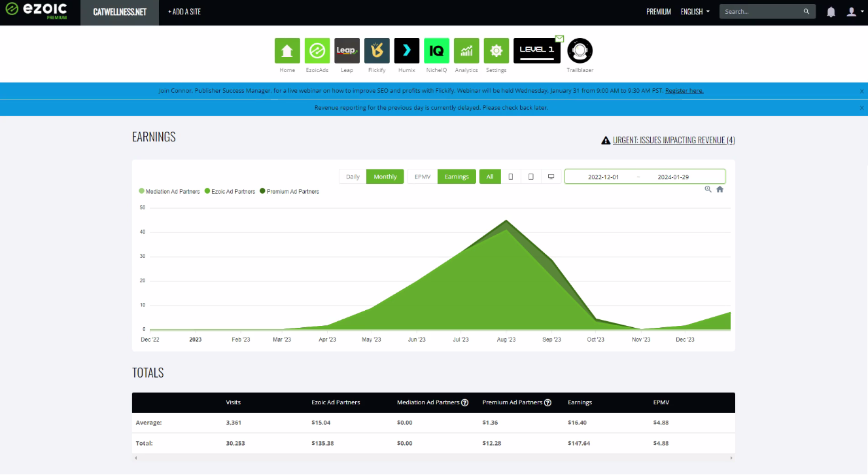Click the Aug '23 peak on chart

tap(506, 220)
